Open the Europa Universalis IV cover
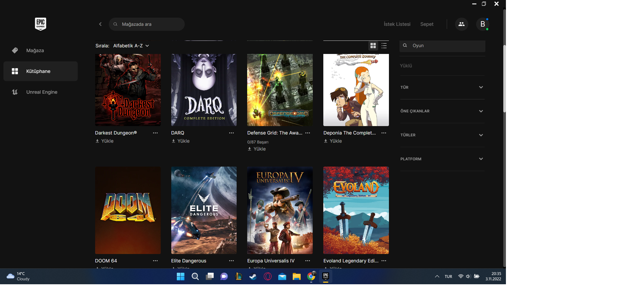The width and height of the screenshot is (644, 299). [x=280, y=210]
